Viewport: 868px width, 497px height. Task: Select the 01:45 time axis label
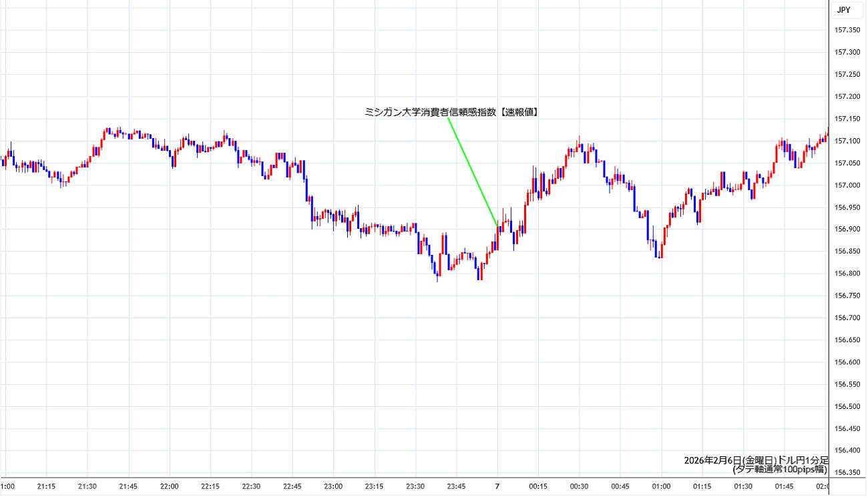[784, 486]
